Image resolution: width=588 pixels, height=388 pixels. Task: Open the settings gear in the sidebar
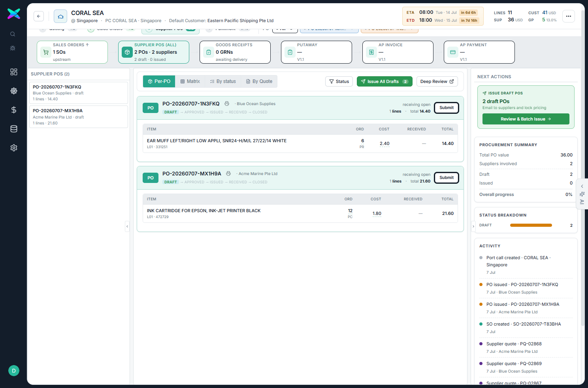pos(14,147)
